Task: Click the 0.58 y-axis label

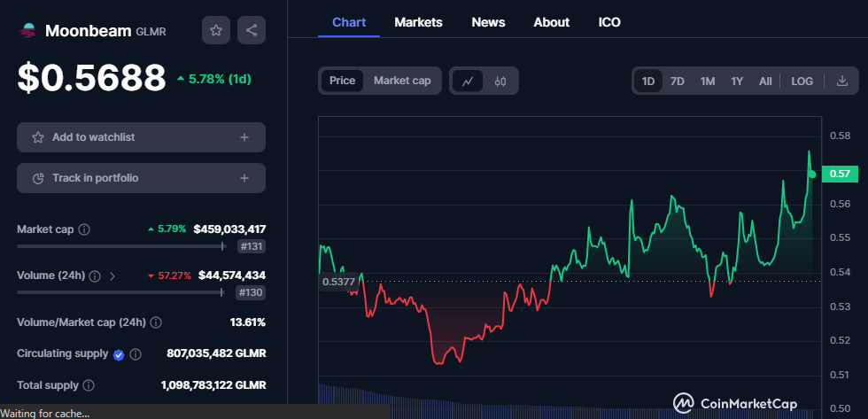Action: point(839,136)
